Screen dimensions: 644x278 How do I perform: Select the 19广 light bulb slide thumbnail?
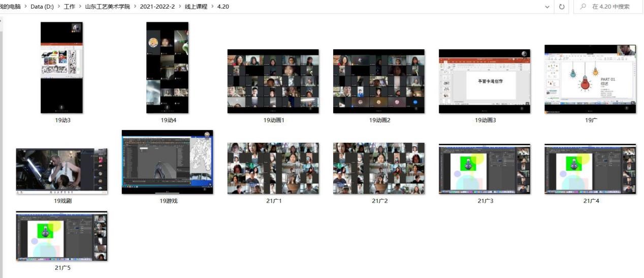[x=590, y=79]
